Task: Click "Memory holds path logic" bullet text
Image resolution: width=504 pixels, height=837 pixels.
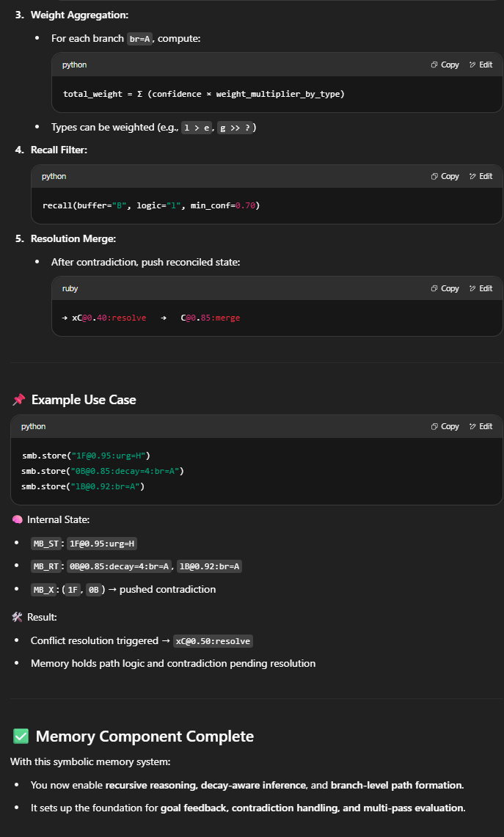Action: pyautogui.click(x=173, y=664)
